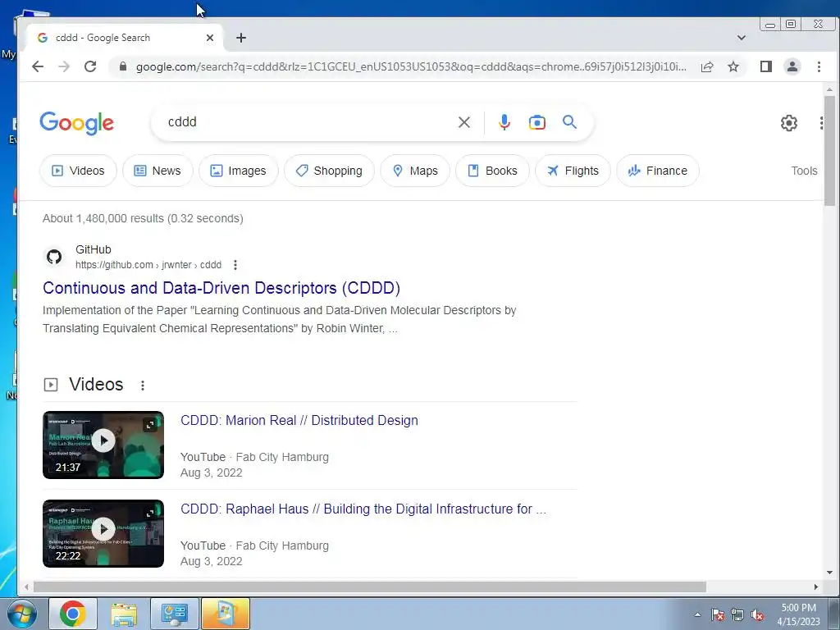Click the Action Center flag icon
This screenshot has height=630, width=840.
coord(718,615)
